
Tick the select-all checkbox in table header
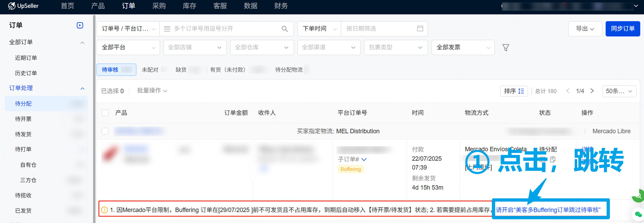click(x=105, y=113)
